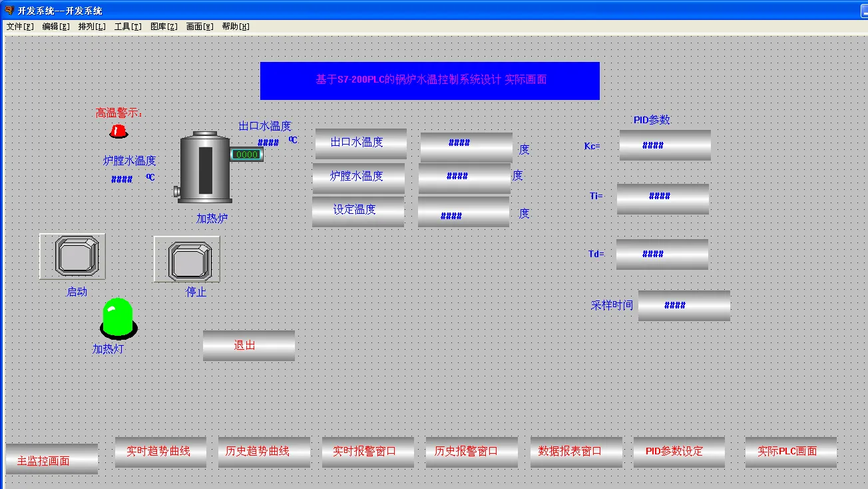Select the Kc= parameter value field
Screen dimensions: 868x489
point(666,145)
